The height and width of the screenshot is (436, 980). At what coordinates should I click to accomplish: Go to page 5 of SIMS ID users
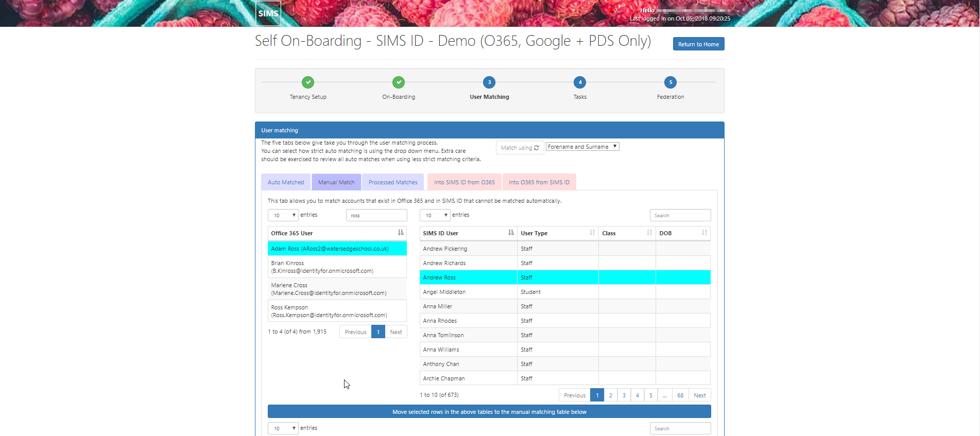651,395
